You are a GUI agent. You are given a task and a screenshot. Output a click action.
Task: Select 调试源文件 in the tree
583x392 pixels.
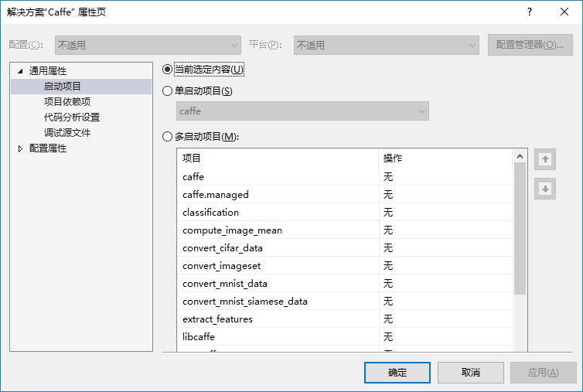pos(67,133)
